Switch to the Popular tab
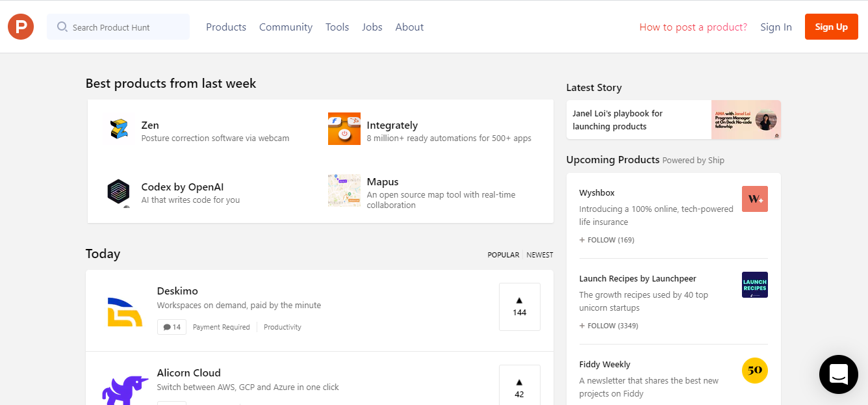 tap(504, 255)
